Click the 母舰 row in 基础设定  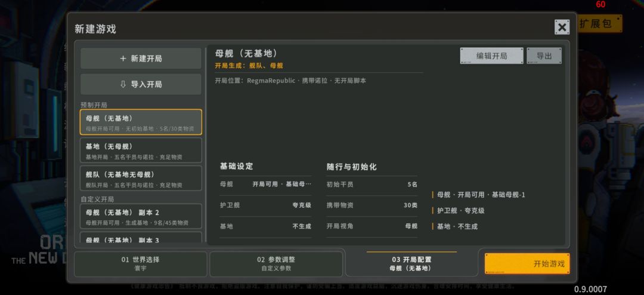click(265, 185)
